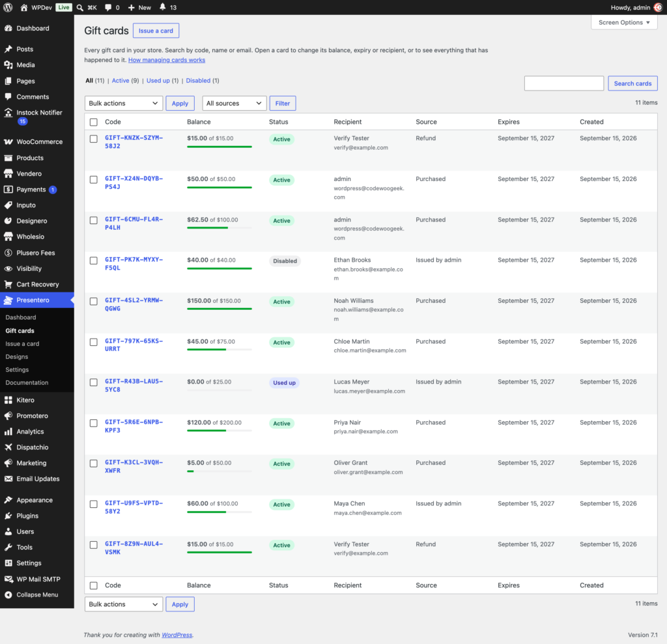Click the top Apply button
The height and width of the screenshot is (644, 667).
click(x=180, y=103)
